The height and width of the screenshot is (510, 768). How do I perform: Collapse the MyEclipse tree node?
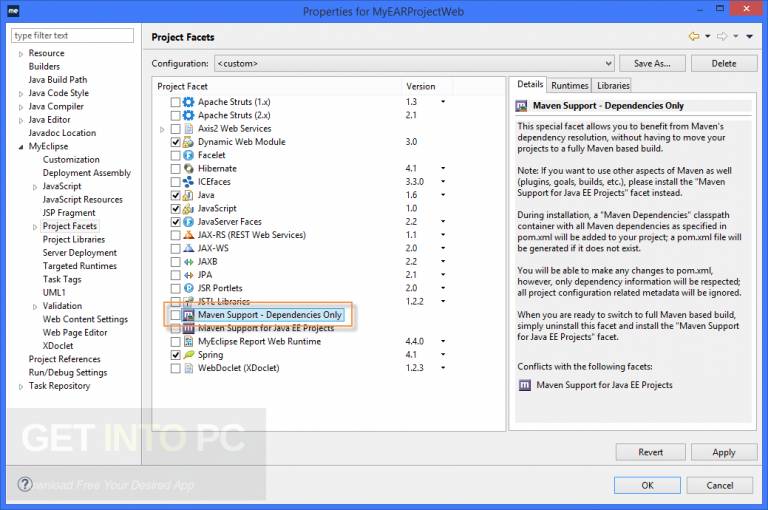coord(21,147)
